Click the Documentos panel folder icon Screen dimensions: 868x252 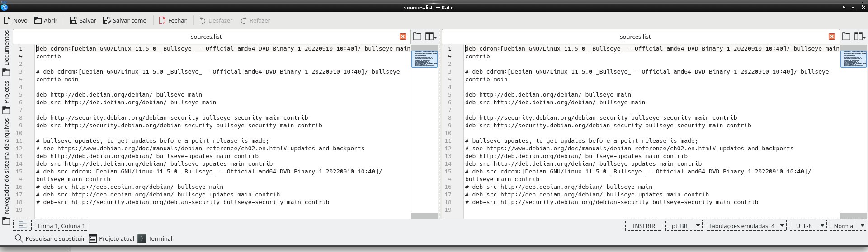6,72
